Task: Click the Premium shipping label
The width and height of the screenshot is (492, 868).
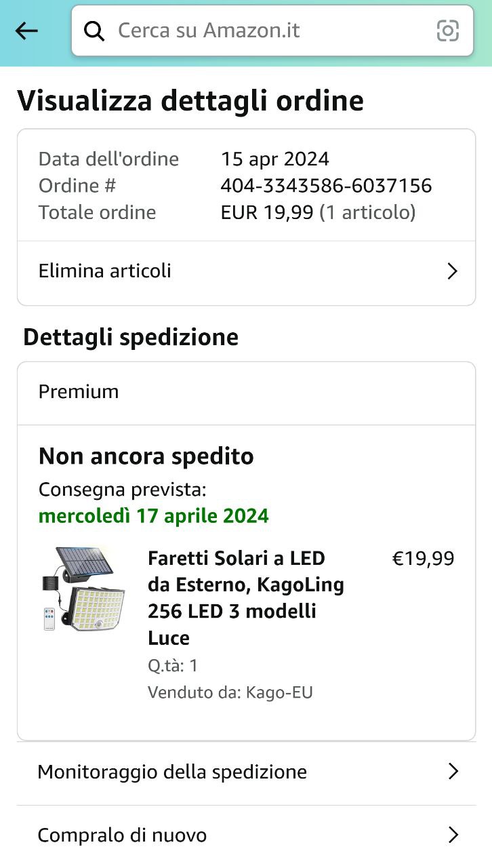Action: [x=79, y=392]
